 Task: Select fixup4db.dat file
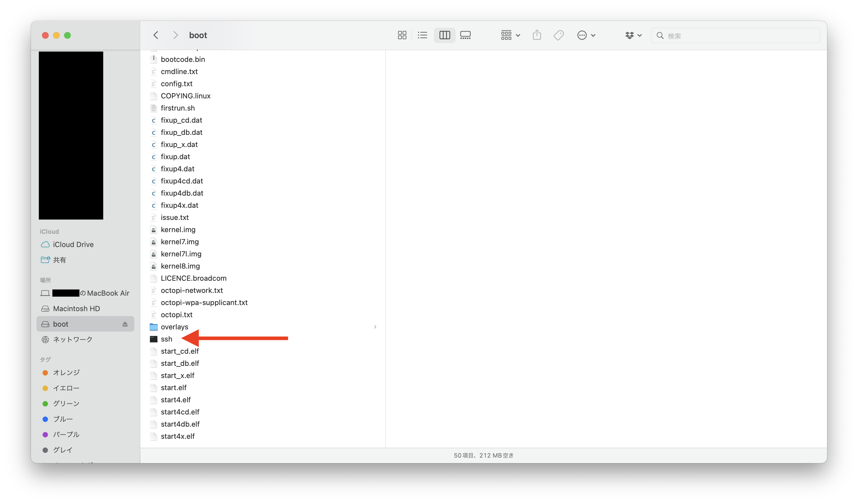tap(182, 193)
